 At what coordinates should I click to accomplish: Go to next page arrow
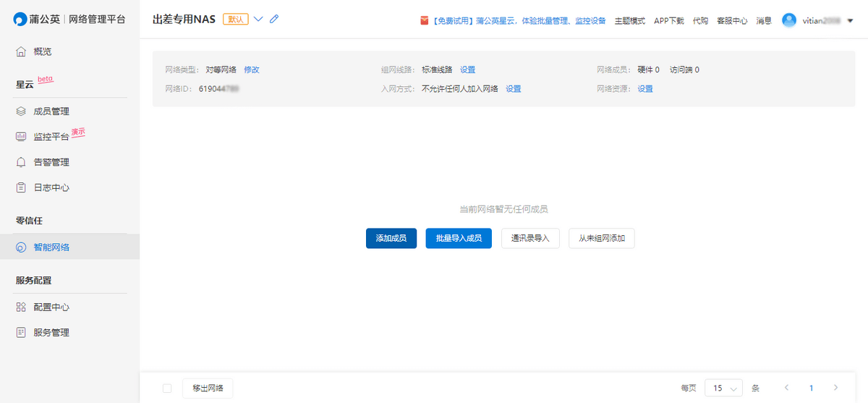(836, 388)
